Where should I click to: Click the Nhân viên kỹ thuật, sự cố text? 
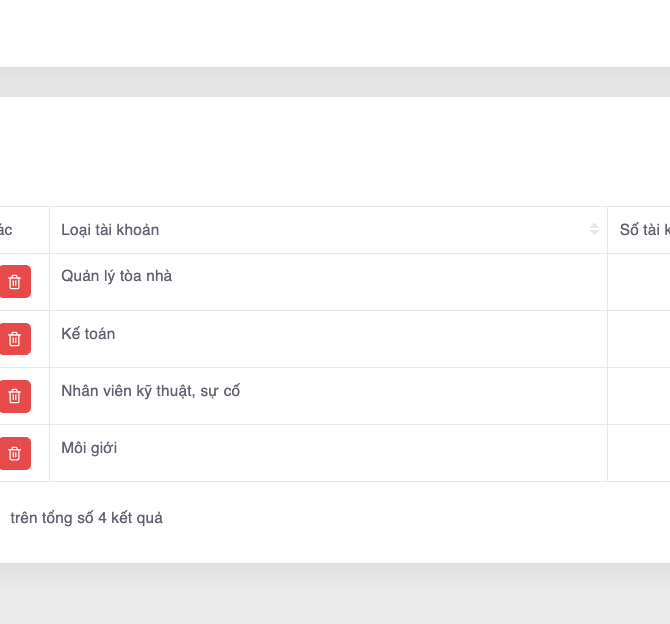(x=150, y=391)
